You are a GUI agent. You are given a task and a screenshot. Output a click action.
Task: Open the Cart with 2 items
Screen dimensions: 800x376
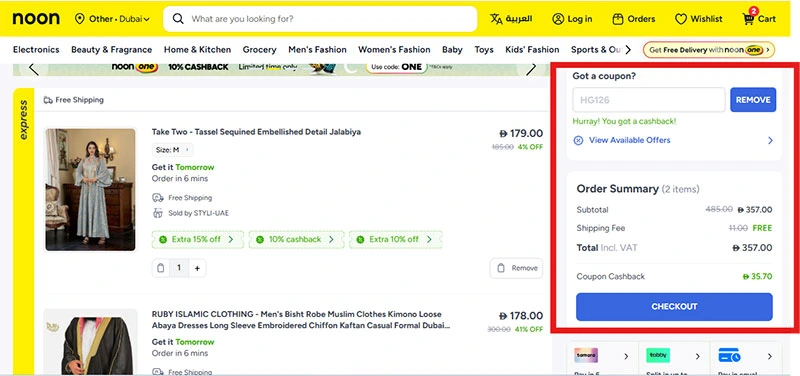759,18
